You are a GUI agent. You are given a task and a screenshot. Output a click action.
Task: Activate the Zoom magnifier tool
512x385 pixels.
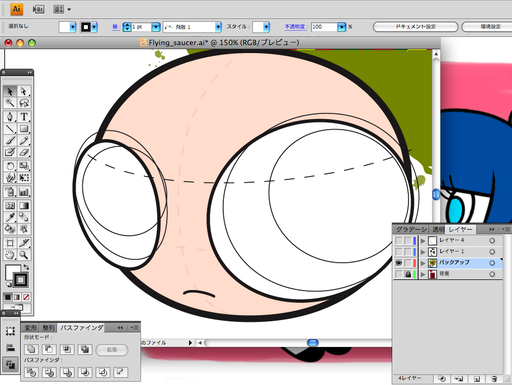(x=24, y=255)
